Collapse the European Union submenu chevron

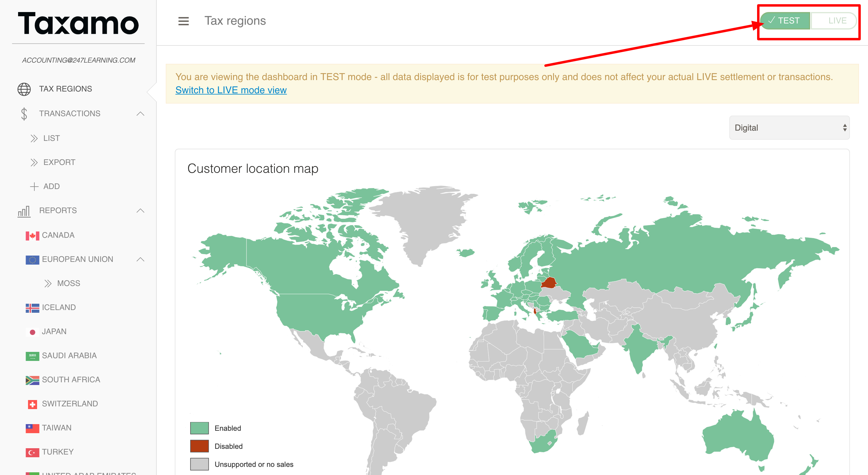coord(140,259)
